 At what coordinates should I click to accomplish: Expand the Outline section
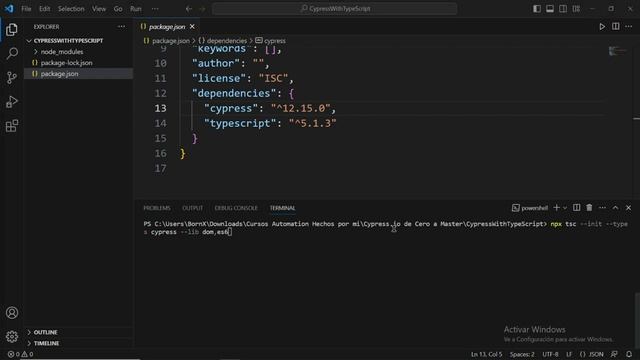pos(45,332)
